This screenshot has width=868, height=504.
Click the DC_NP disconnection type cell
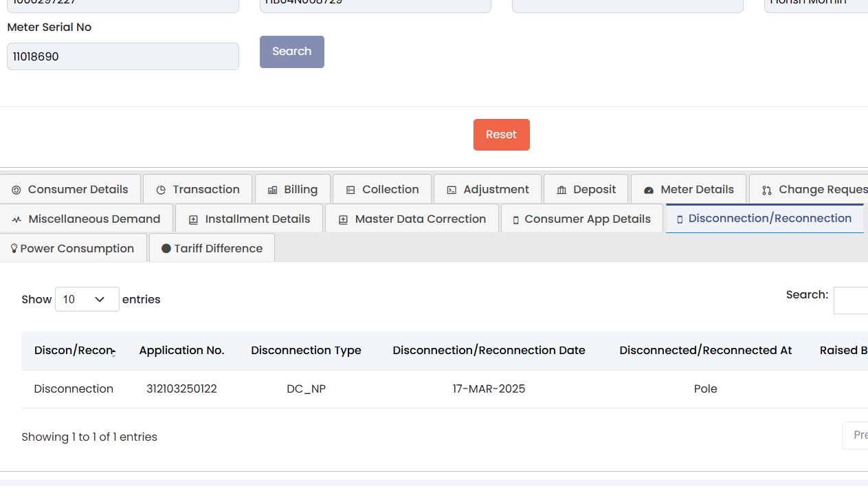coord(306,389)
